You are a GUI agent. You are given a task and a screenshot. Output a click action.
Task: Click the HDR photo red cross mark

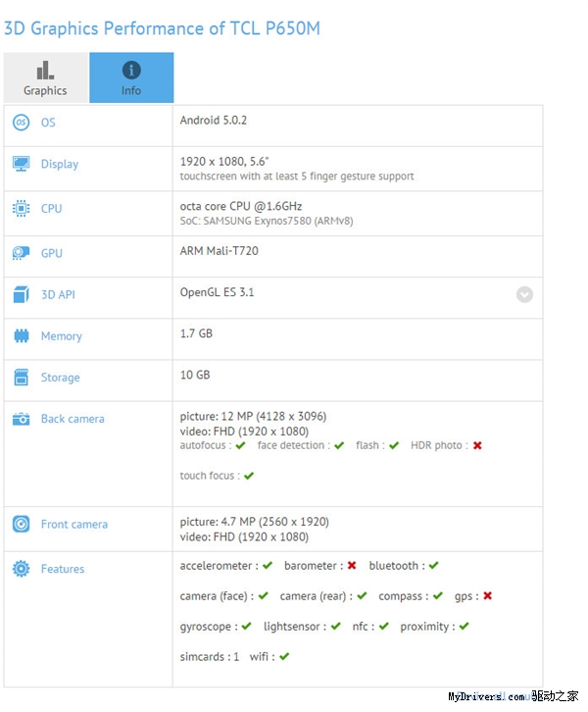pos(477,445)
